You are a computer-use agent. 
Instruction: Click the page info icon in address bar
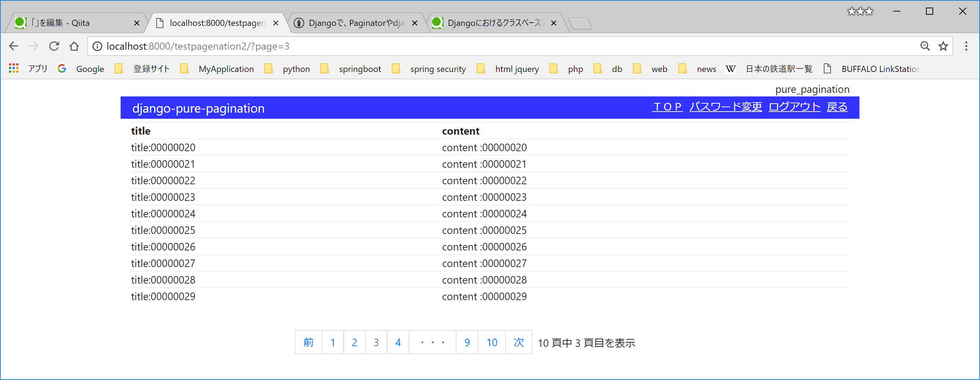[x=98, y=46]
